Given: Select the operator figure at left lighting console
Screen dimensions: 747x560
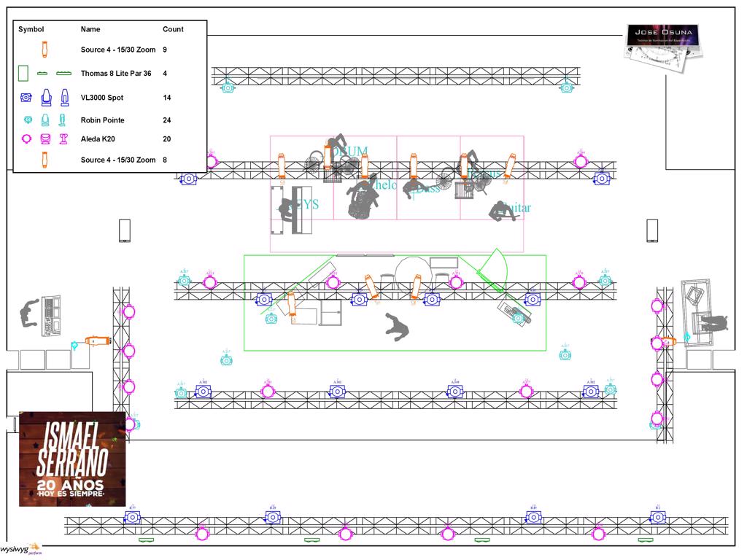Looking at the screenshot, I should (x=31, y=314).
